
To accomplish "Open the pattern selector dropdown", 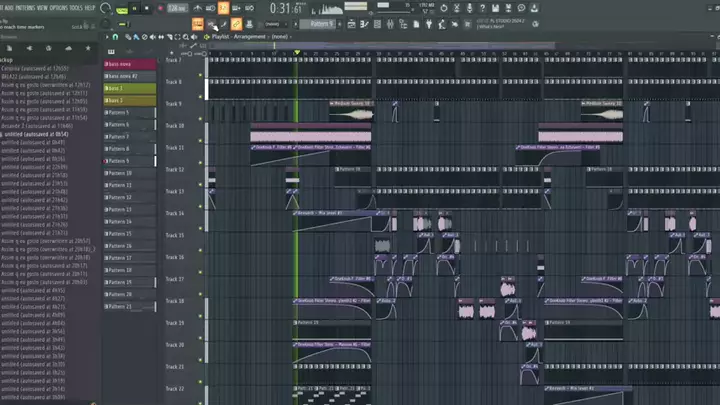I will coord(315,22).
